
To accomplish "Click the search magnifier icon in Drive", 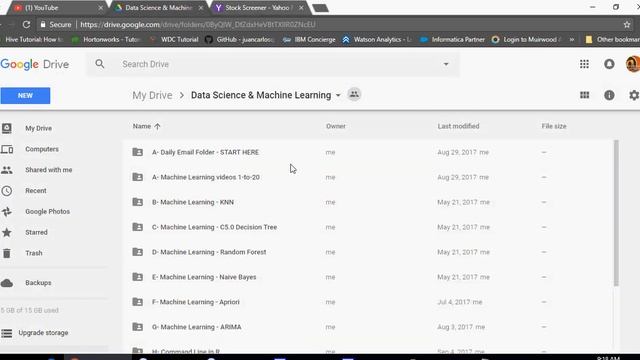I will (100, 64).
